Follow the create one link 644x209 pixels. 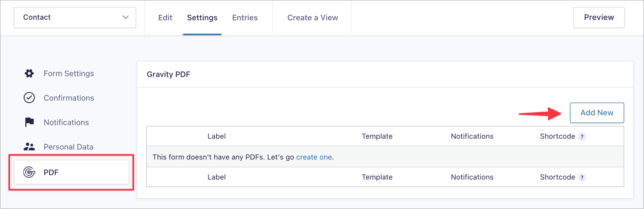tap(314, 157)
